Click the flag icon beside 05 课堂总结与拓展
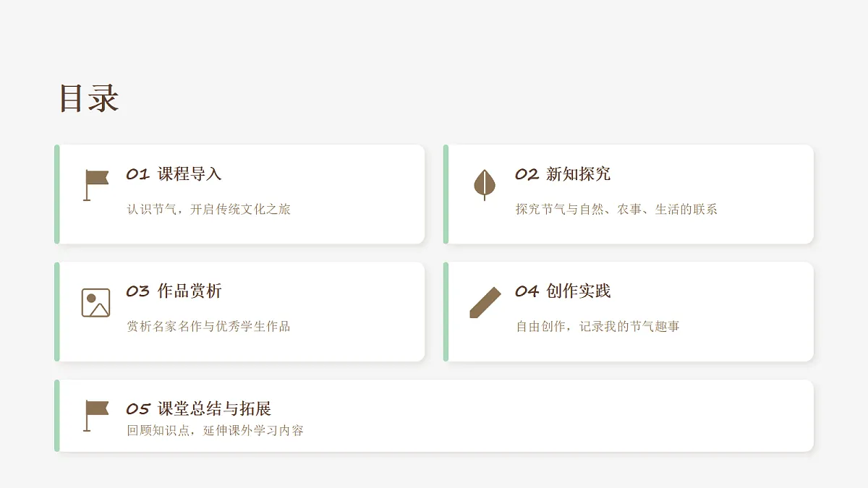 95,416
